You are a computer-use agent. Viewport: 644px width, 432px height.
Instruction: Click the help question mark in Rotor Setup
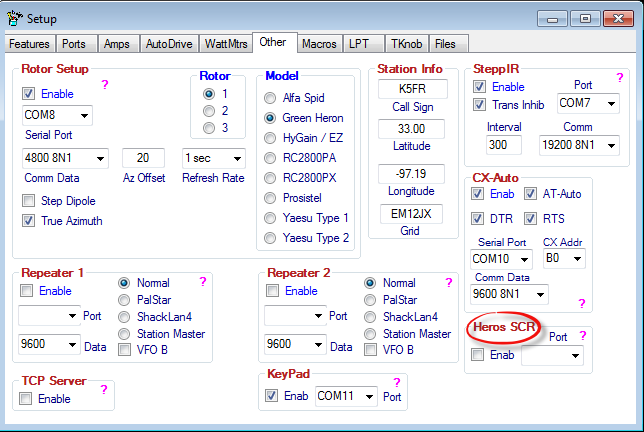105,84
